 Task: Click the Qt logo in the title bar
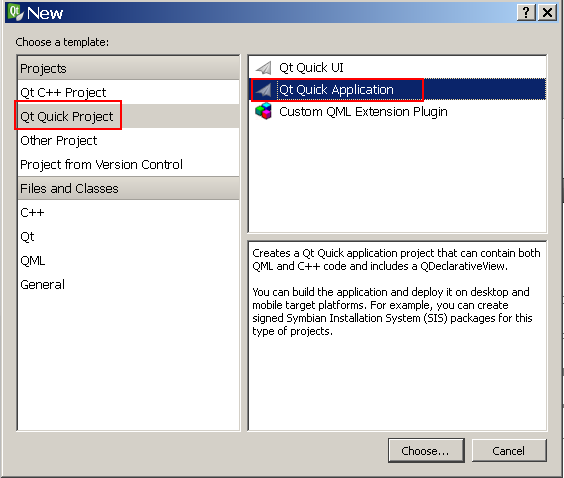click(x=15, y=12)
